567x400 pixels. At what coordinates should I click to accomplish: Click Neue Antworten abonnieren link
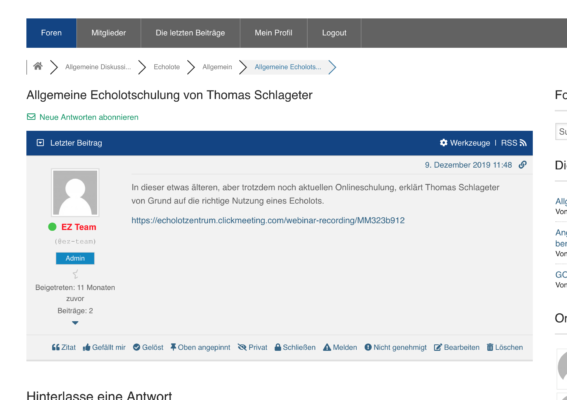[x=89, y=117]
